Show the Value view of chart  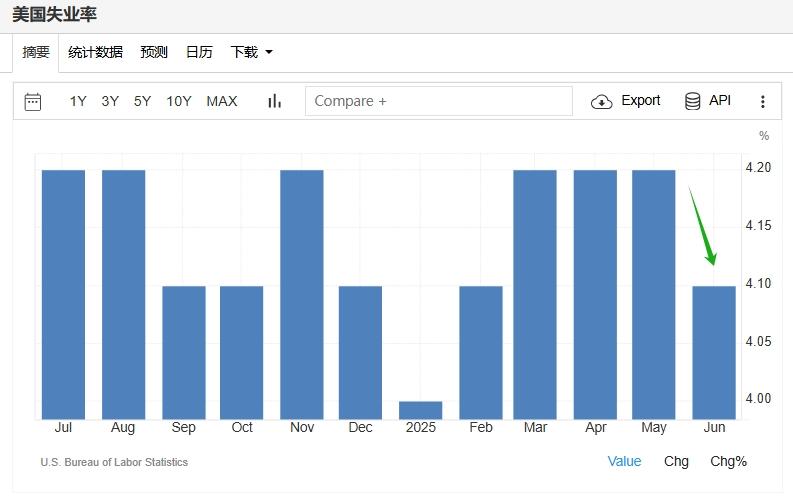pos(624,461)
